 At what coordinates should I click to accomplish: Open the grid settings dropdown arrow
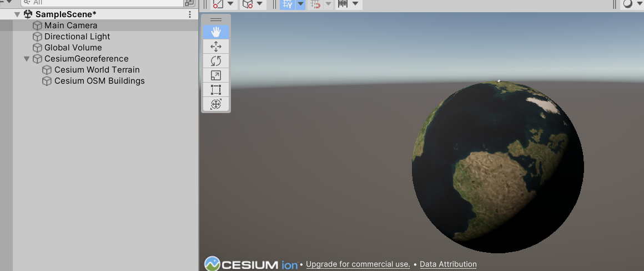301,4
